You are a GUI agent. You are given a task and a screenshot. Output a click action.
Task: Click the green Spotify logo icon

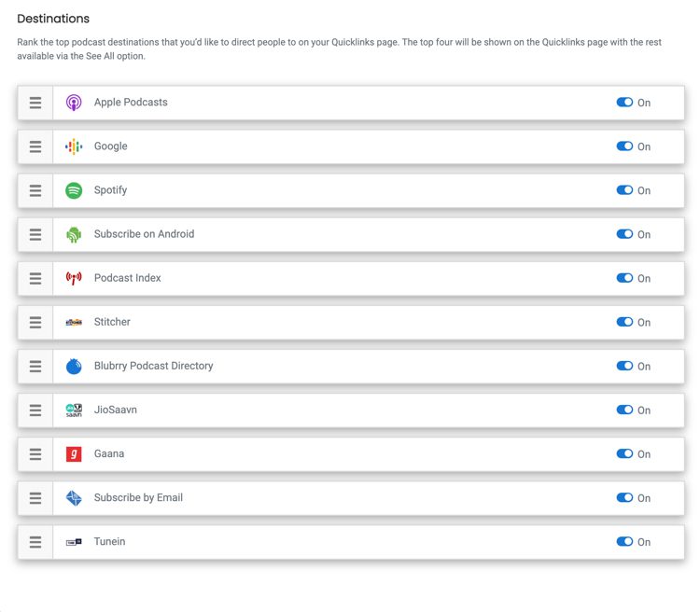(74, 190)
